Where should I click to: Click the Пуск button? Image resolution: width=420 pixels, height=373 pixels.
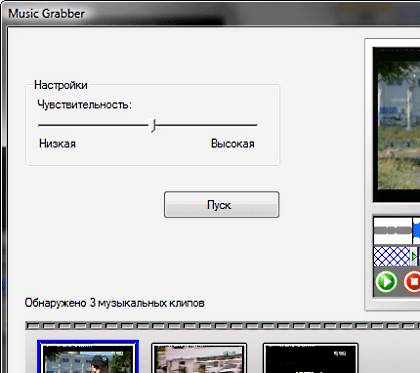[221, 204]
